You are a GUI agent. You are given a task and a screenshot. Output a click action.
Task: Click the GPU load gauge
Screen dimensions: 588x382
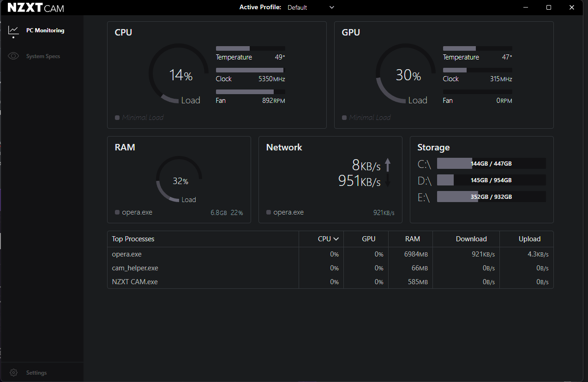[x=406, y=74]
